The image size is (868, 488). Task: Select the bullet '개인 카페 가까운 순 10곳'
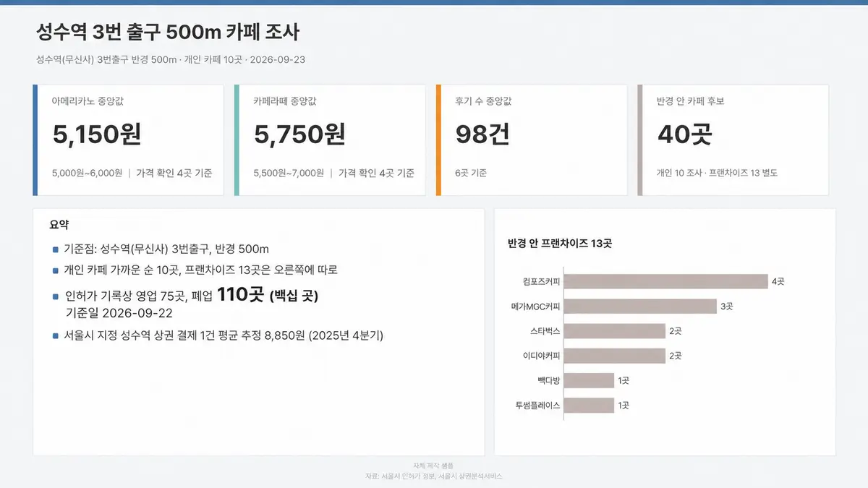[201, 270]
